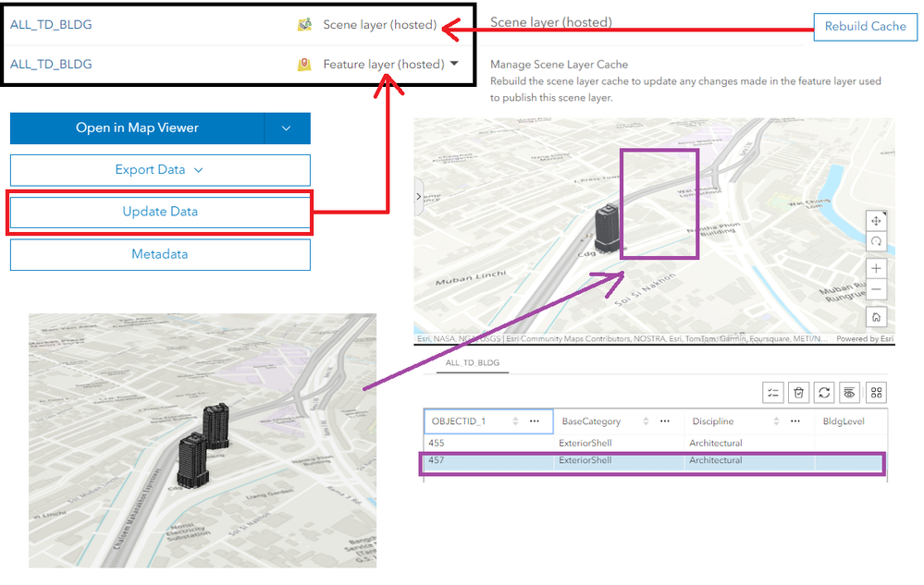Image resolution: width=924 pixels, height=585 pixels.
Task: Zoom in on the scene map
Action: click(876, 268)
